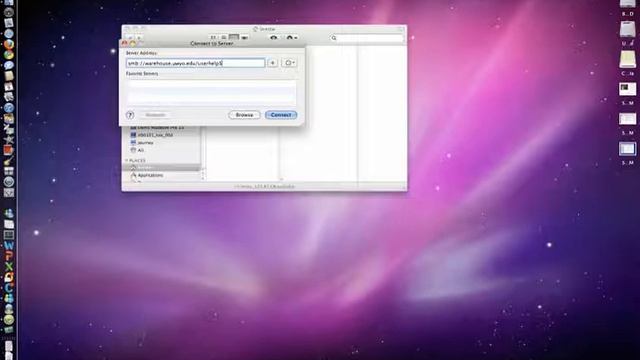Open the Finder Action gear menu
640x360 pixels.
pos(291,38)
